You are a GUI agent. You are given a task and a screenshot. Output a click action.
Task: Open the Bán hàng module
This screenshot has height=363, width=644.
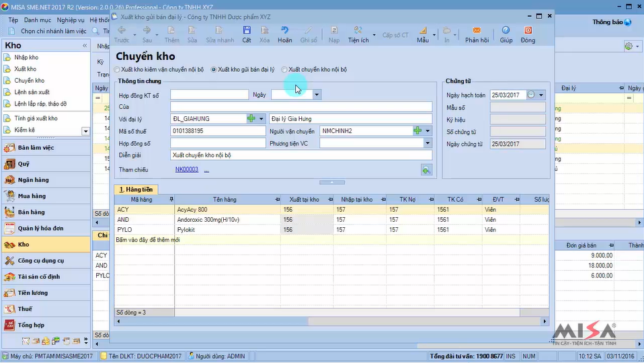click(46, 212)
